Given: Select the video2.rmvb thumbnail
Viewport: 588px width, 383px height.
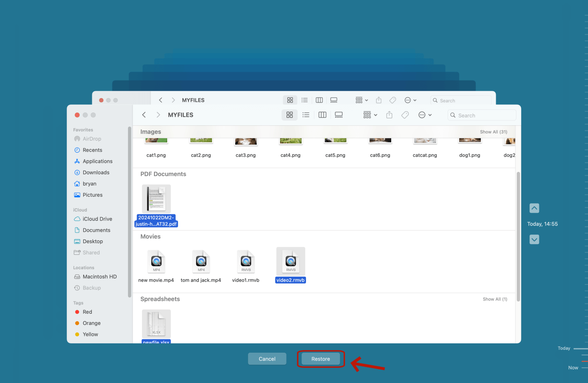Looking at the screenshot, I should click(x=290, y=261).
